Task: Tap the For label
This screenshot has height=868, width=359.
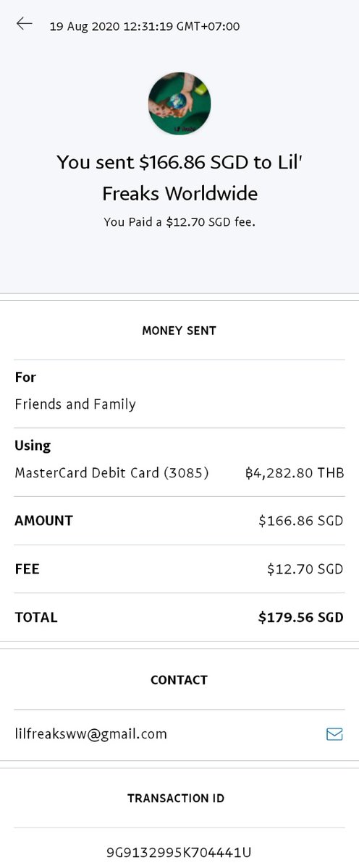Action: 25,377
